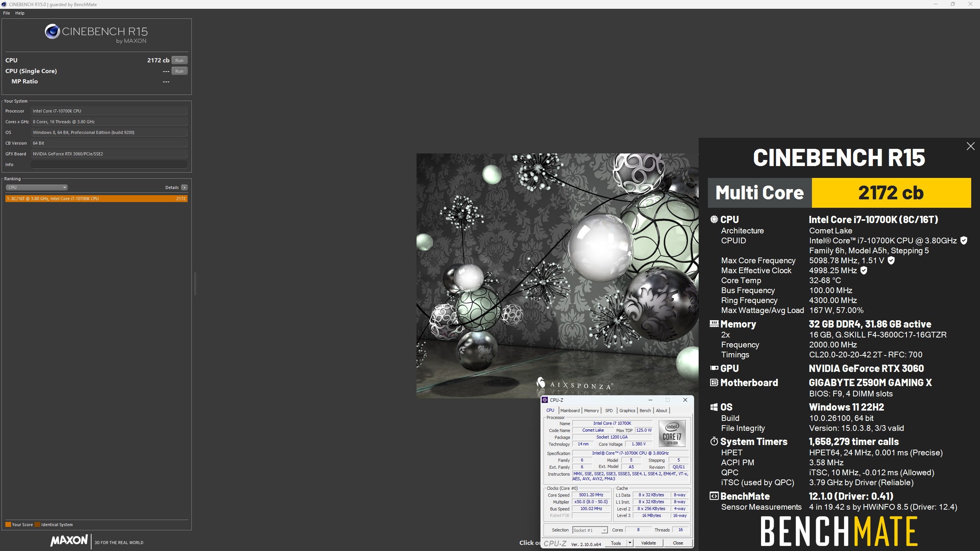This screenshot has height=551, width=980.
Task: Click the Cinebench title bar app icon
Action: pyautogui.click(x=4, y=4)
